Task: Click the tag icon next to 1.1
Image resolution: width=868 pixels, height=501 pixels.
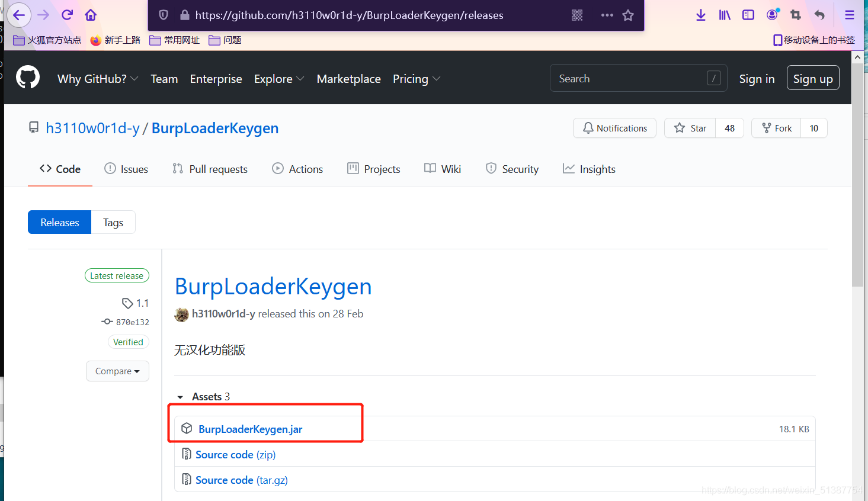Action: pos(127,303)
